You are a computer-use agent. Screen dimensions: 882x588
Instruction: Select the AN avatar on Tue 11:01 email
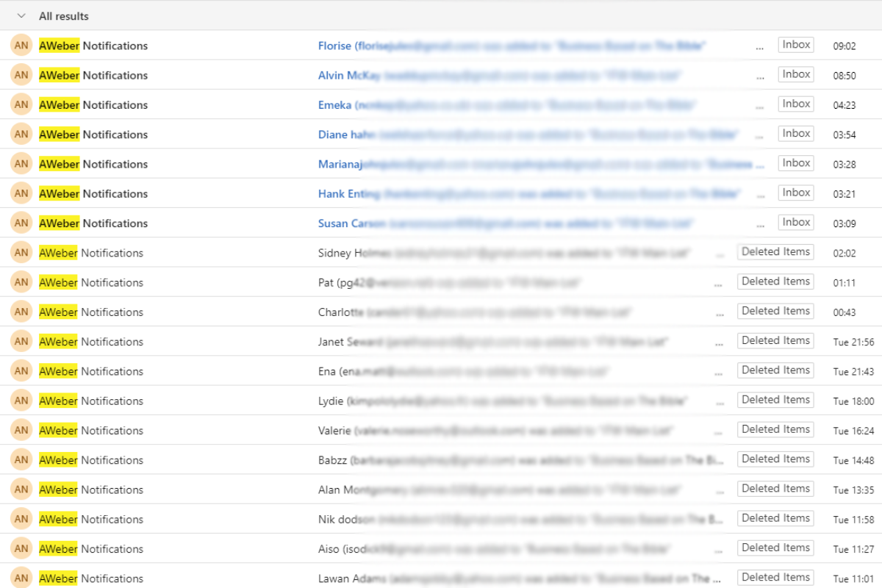coord(21,577)
